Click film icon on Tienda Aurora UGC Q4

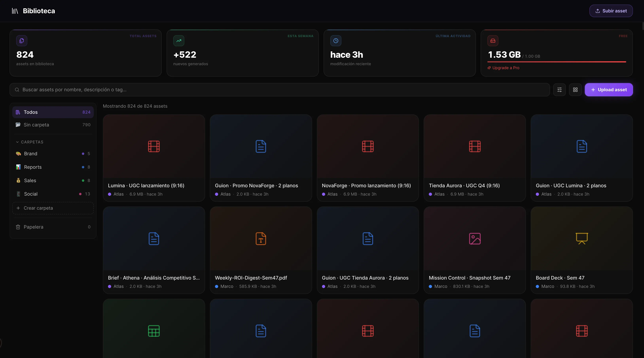click(475, 146)
